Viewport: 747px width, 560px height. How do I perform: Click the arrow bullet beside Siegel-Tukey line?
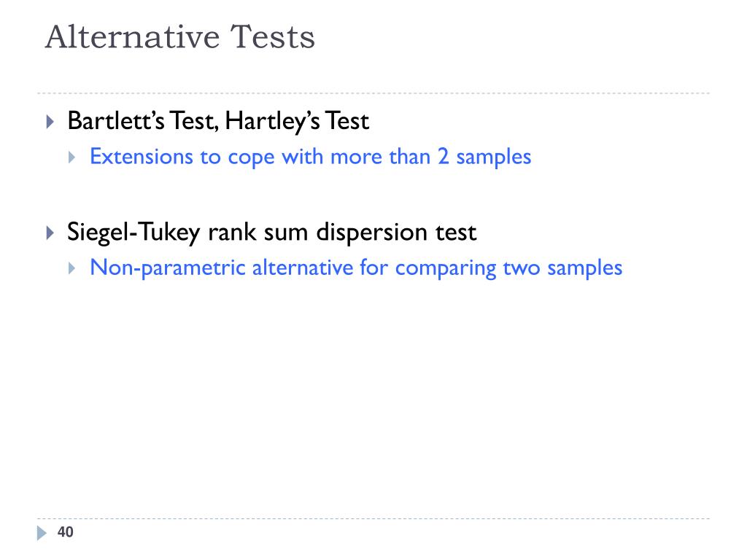(50, 233)
